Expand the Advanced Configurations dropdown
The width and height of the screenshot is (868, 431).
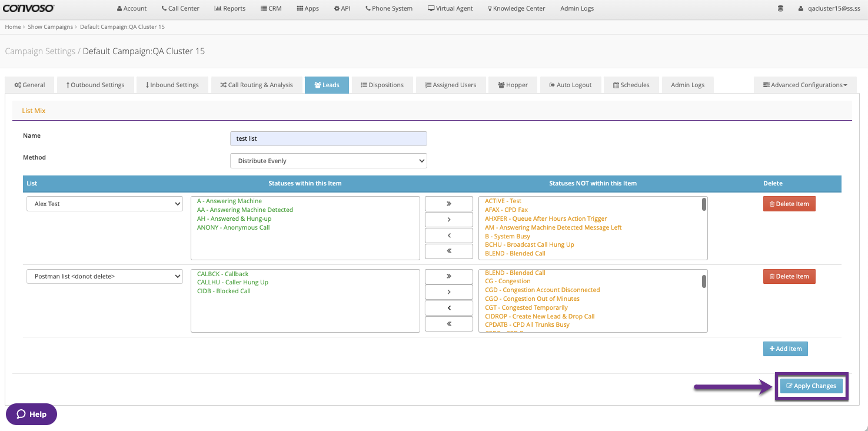pos(805,85)
